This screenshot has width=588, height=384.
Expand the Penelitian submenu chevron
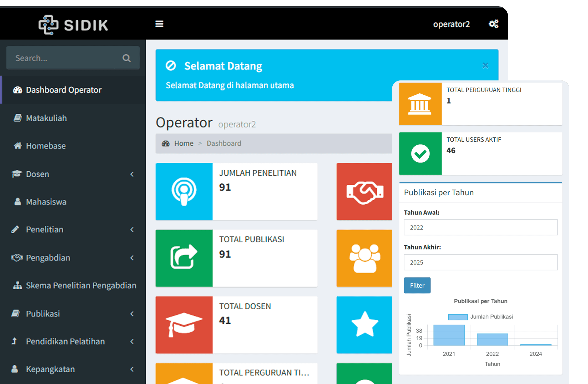[132, 229]
